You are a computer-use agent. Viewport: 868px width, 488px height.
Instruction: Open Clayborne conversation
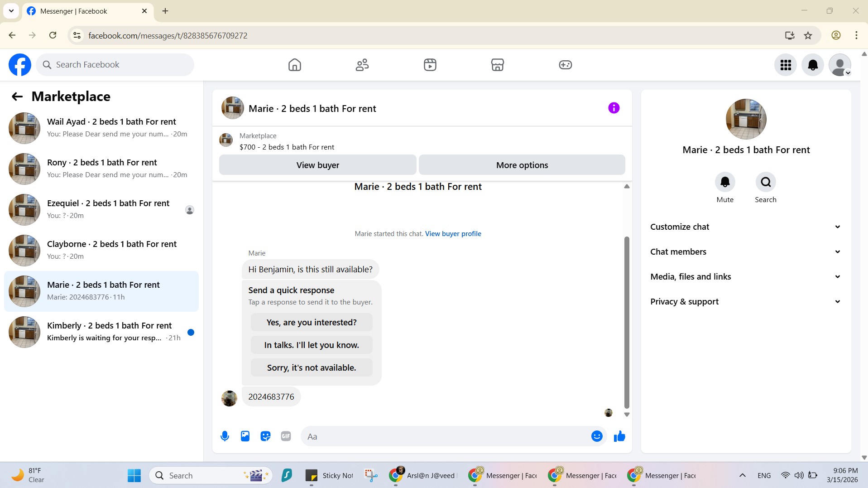coord(101,251)
